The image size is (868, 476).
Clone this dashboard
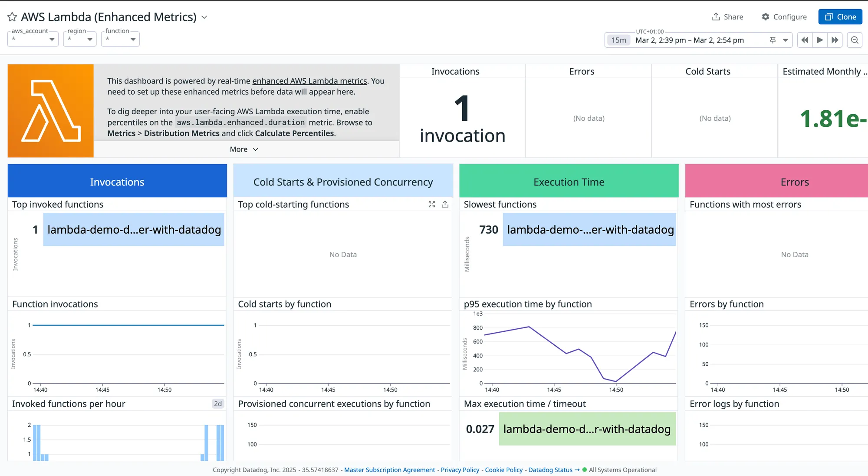click(840, 17)
